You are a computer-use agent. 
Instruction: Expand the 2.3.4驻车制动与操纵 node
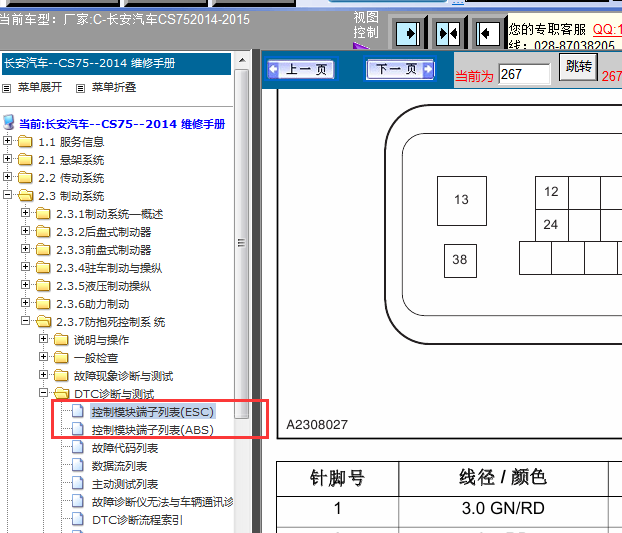click(25, 266)
